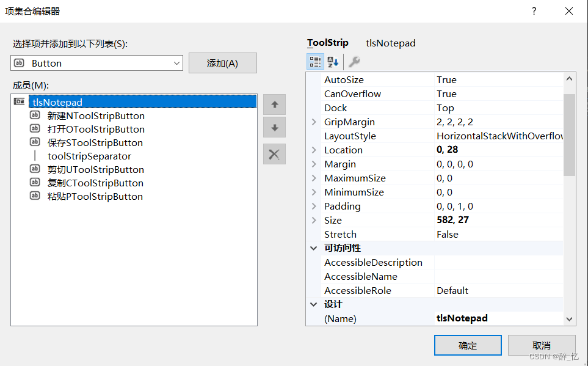Confirm with the 确定 button
This screenshot has height=366, width=588.
(x=468, y=345)
